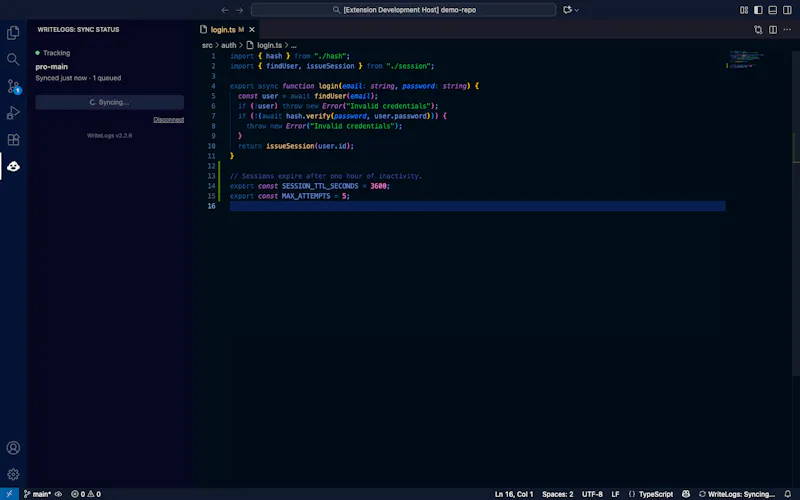
Task: Go back with the navigation arrow
Action: click(224, 10)
